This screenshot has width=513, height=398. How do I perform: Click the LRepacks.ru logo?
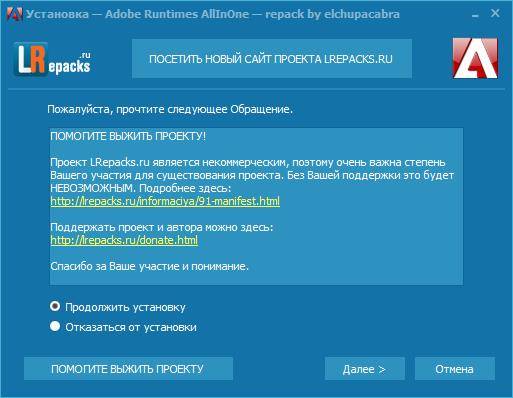pyautogui.click(x=52, y=60)
